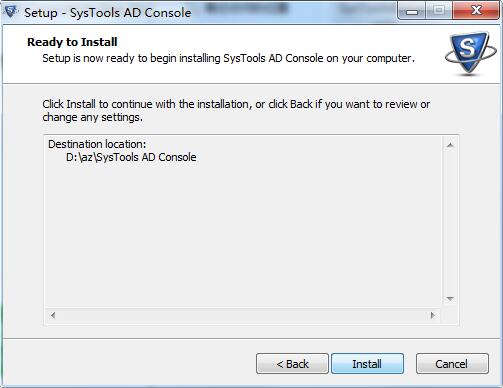This screenshot has height=388, width=503.
Task: Click the Ready to Install heading
Action: [72, 42]
